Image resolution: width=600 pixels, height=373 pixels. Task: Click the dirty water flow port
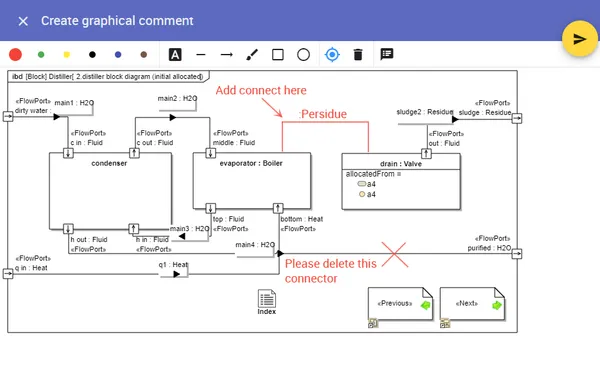pyautogui.click(x=8, y=116)
